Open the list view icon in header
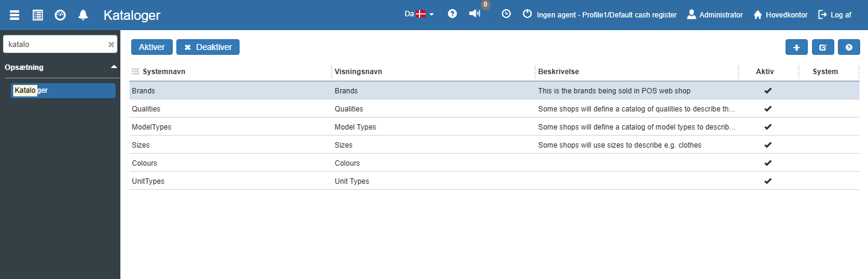Viewport: 868px width, 279px height. [37, 15]
